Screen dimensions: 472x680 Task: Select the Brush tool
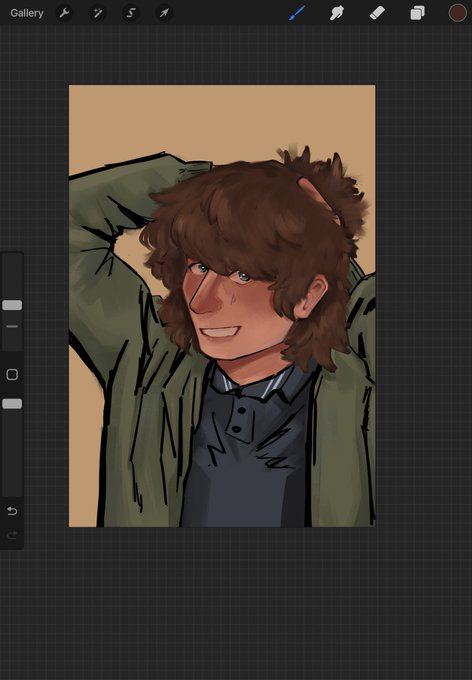pyautogui.click(x=297, y=13)
